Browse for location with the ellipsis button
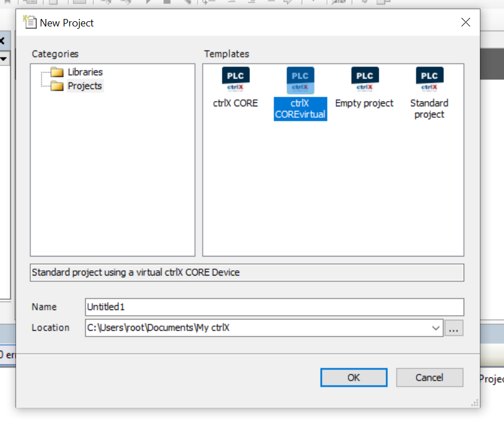Screen dimensions: 504x429 (x=453, y=328)
